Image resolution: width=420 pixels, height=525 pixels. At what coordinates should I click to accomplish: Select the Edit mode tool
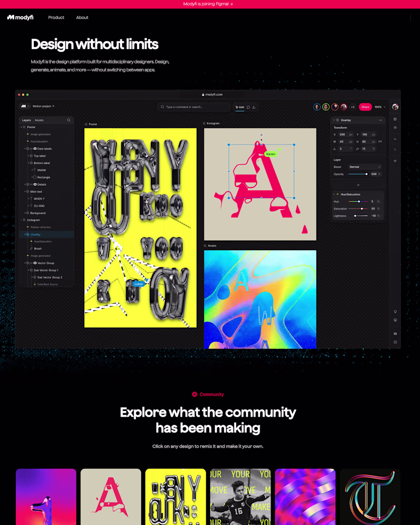(x=240, y=107)
